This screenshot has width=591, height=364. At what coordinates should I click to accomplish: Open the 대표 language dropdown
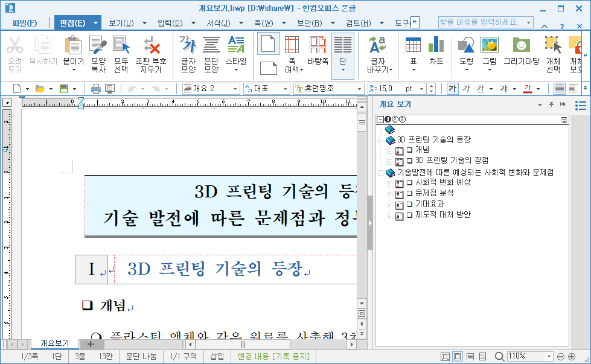click(286, 89)
